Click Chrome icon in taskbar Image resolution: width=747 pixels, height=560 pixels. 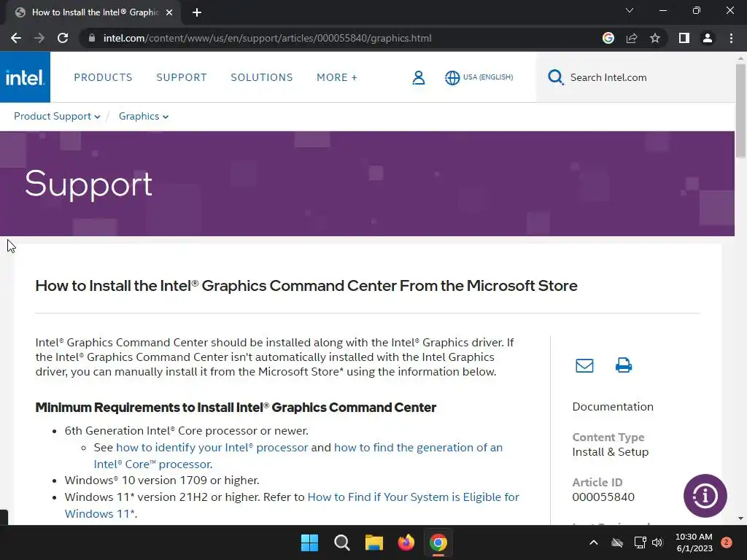tap(438, 542)
